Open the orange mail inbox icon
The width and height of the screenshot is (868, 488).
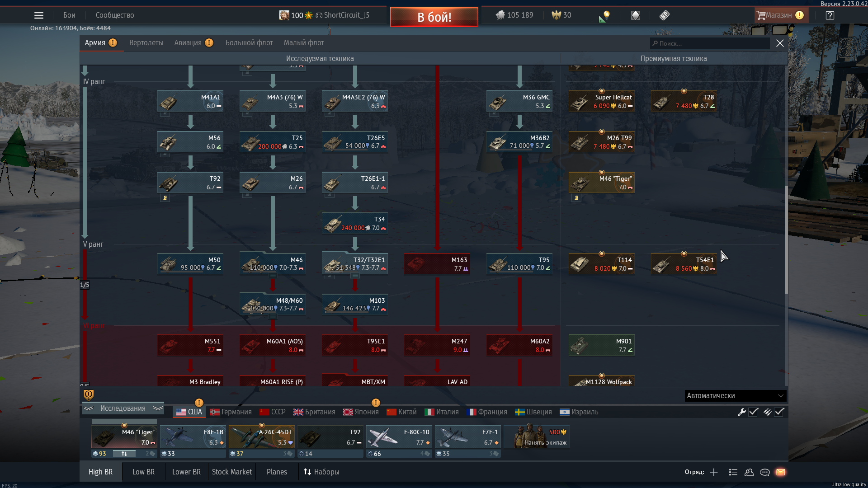(781, 472)
